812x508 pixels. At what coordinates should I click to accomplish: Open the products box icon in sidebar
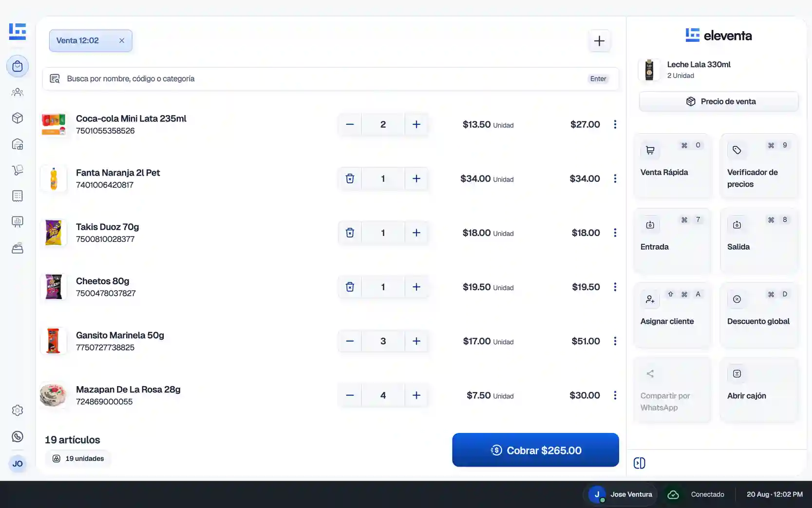[18, 118]
